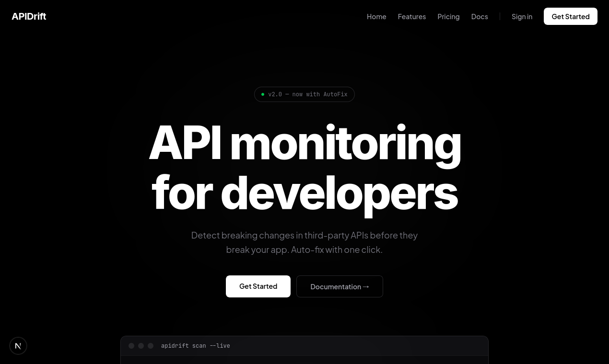The width and height of the screenshot is (609, 364).
Task: Click the green status dot in v2.0 badge
Action: (263, 94)
